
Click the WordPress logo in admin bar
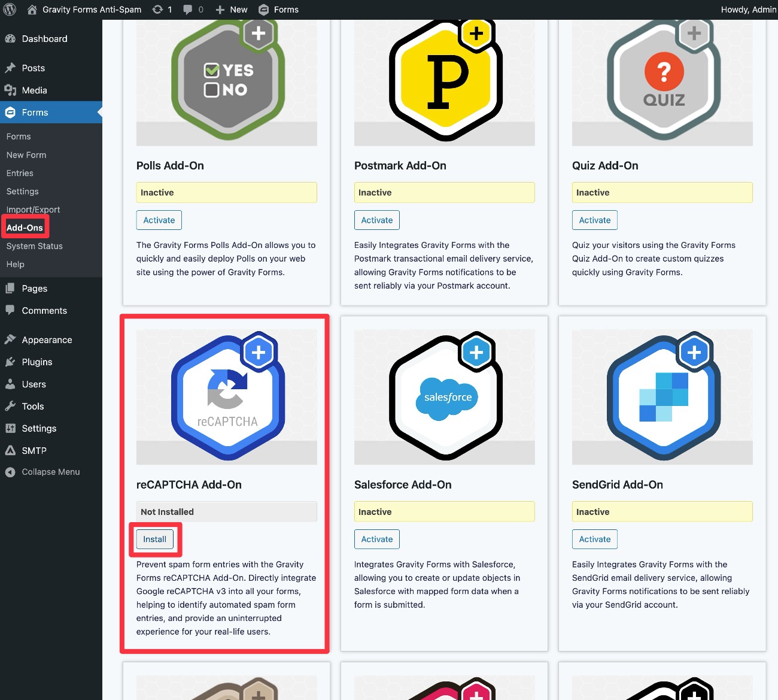(x=10, y=10)
